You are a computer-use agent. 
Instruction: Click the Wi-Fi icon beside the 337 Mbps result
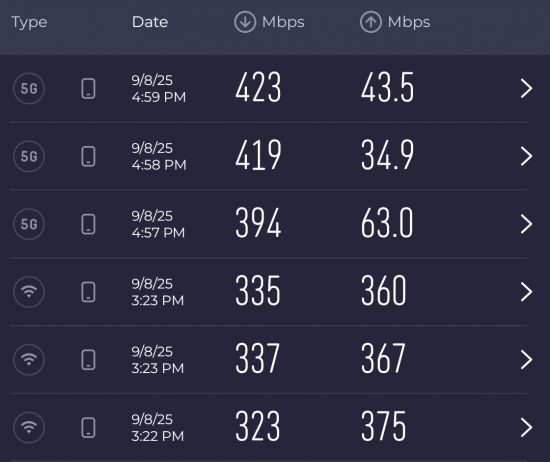(29, 360)
